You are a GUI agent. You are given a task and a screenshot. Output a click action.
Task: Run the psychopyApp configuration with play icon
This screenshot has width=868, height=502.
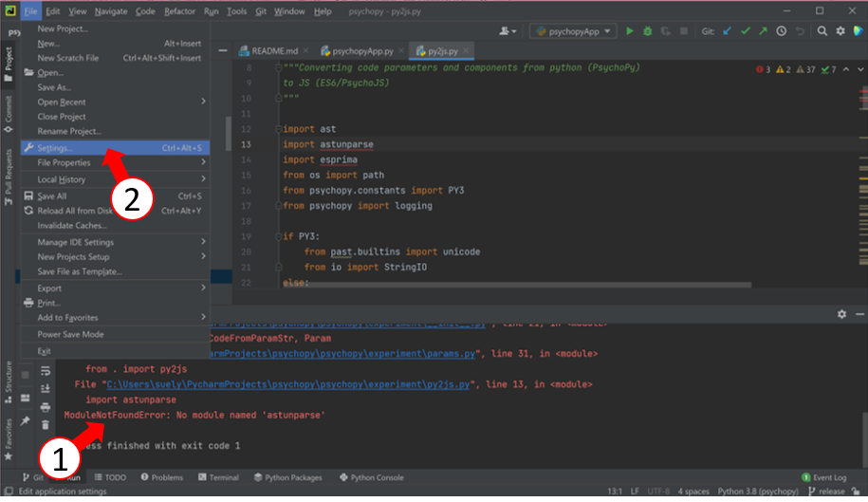pos(629,31)
